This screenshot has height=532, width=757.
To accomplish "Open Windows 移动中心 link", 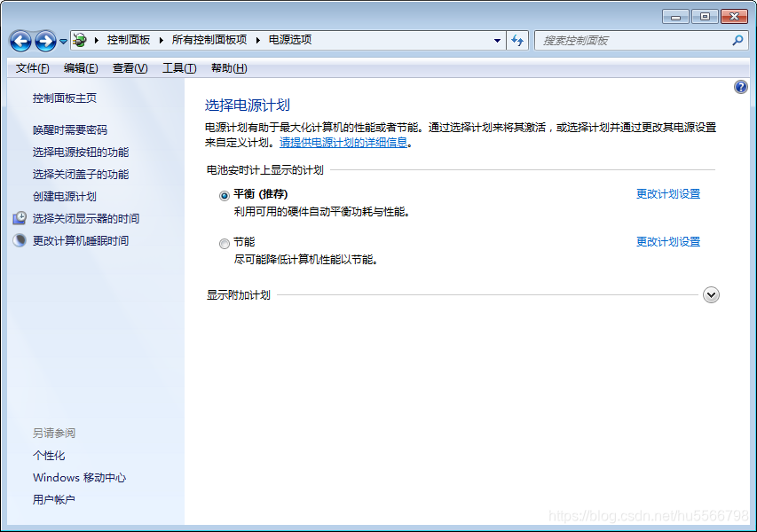I will click(x=80, y=478).
